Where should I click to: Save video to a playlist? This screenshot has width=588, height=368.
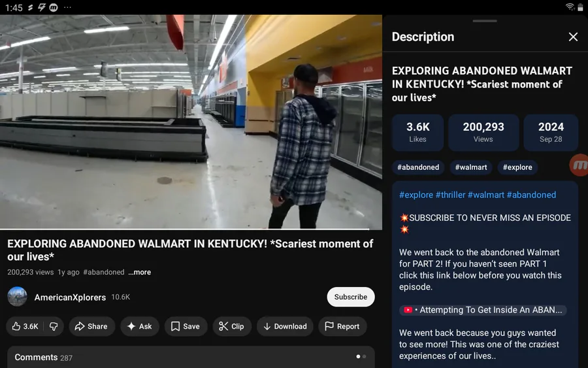tap(186, 326)
